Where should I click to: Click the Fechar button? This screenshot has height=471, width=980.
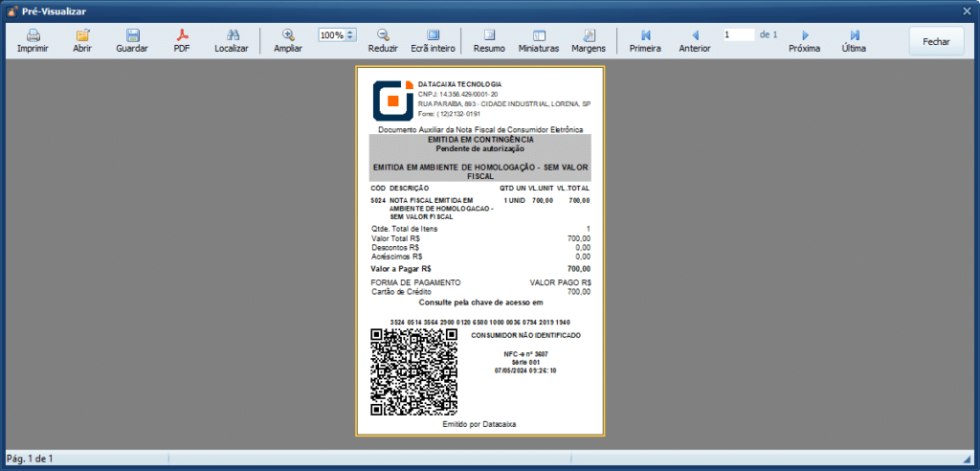coord(936,41)
